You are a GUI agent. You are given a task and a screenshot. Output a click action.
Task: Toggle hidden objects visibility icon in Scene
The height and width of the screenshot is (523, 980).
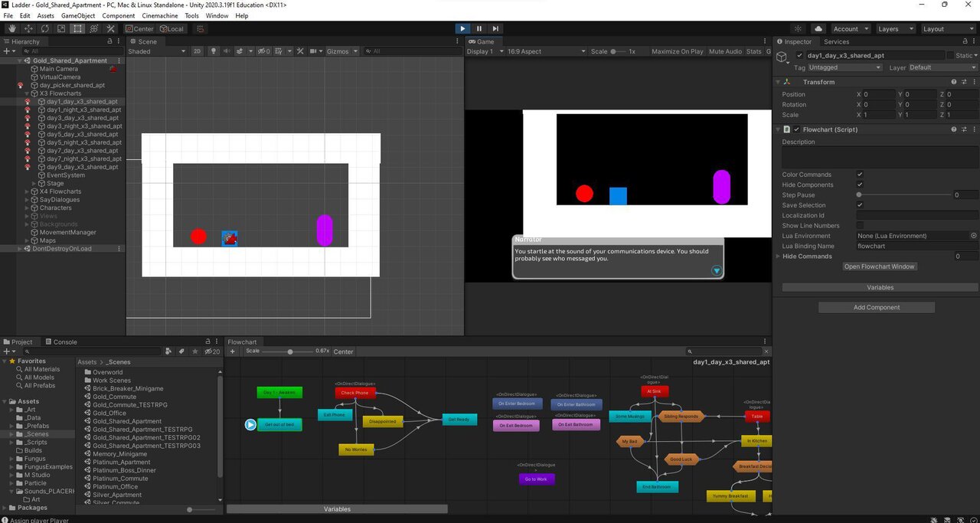[264, 51]
